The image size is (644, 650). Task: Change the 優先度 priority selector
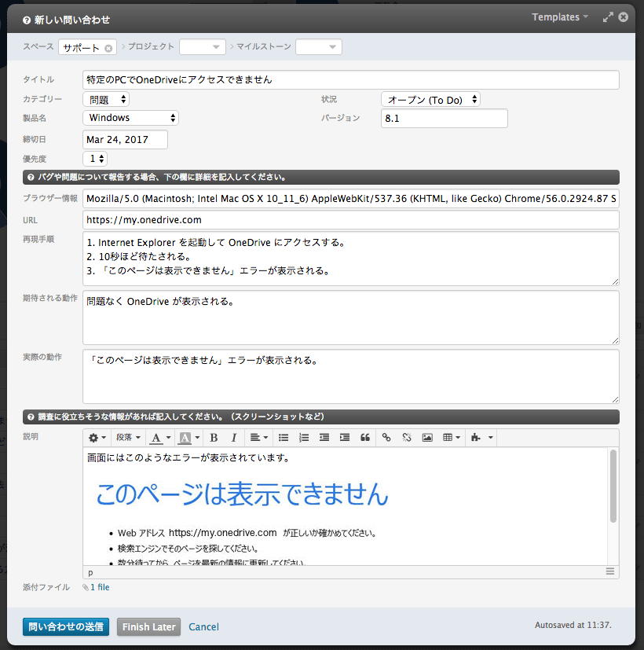click(95, 159)
